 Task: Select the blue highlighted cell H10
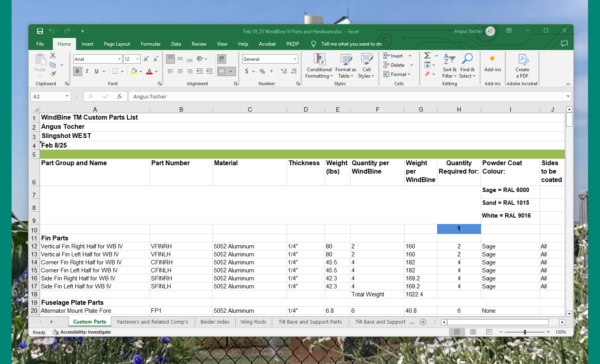point(459,229)
